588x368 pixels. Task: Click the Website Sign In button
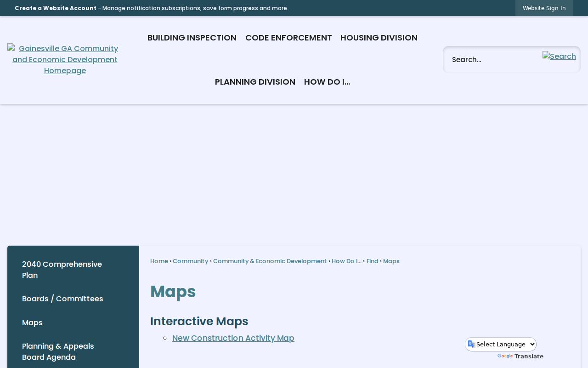click(544, 8)
